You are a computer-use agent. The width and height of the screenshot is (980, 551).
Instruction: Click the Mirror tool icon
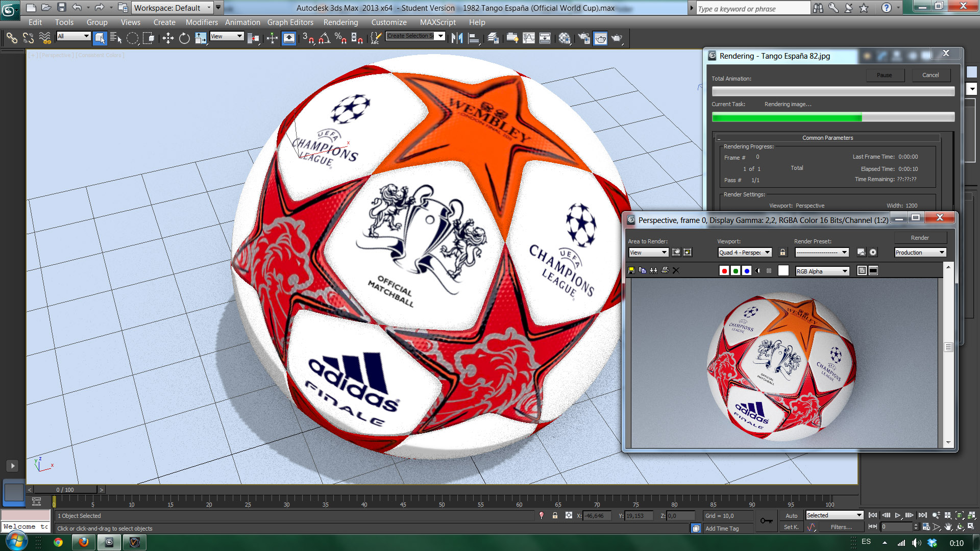457,38
